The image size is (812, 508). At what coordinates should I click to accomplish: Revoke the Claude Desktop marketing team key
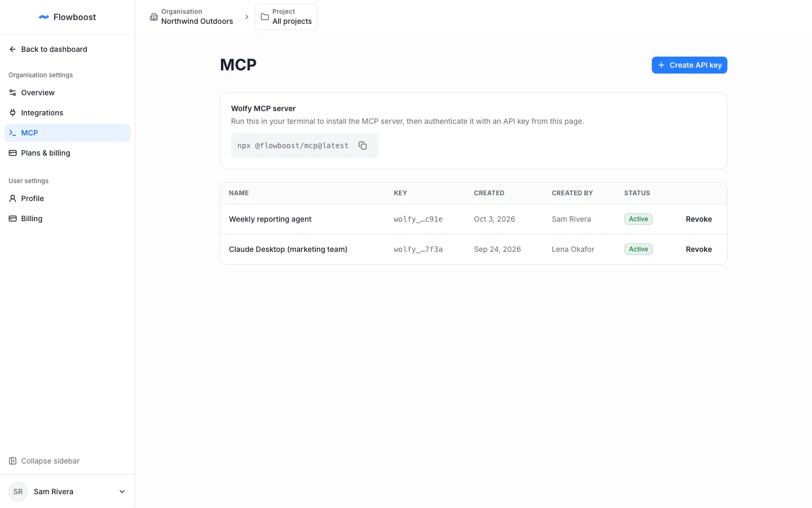point(699,249)
